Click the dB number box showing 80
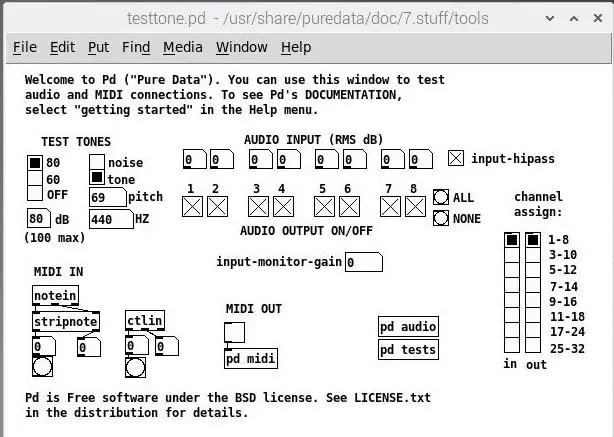Image resolution: width=614 pixels, height=437 pixels. [x=39, y=218]
